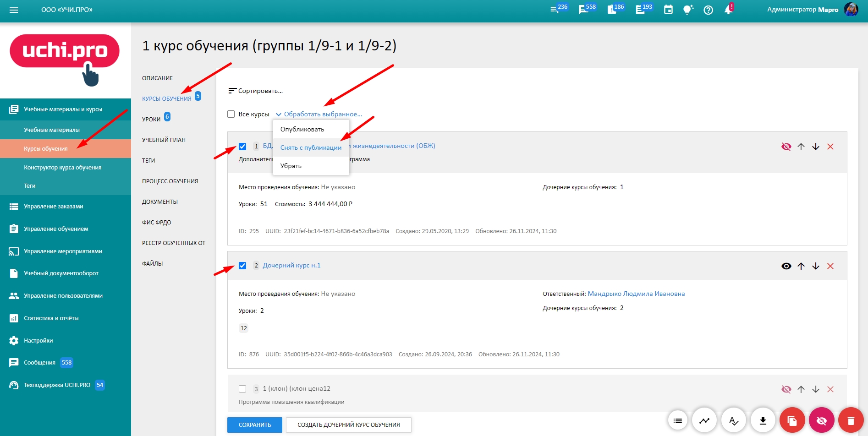The width and height of the screenshot is (868, 436).
Task: Expand Учебный документооборот sidebar section
Action: click(x=66, y=273)
